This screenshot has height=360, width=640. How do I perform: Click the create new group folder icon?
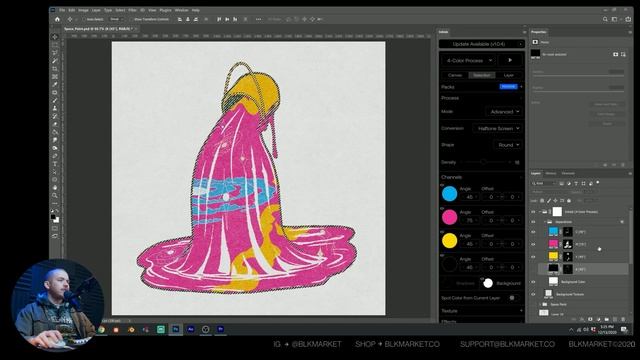coord(607,319)
